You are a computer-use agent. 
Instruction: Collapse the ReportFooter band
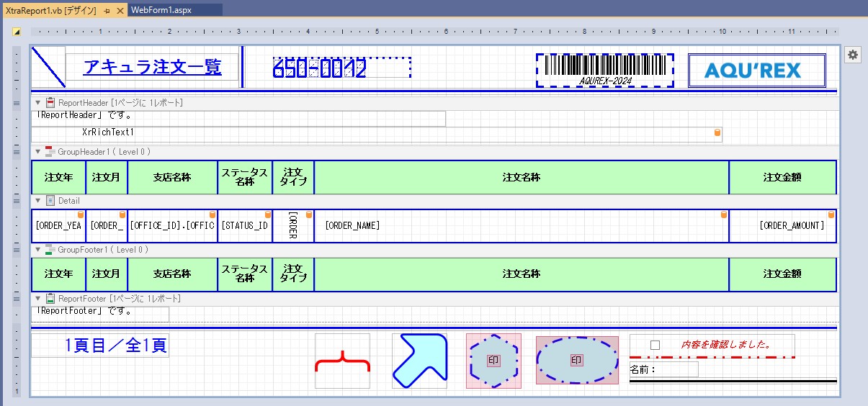[x=38, y=298]
